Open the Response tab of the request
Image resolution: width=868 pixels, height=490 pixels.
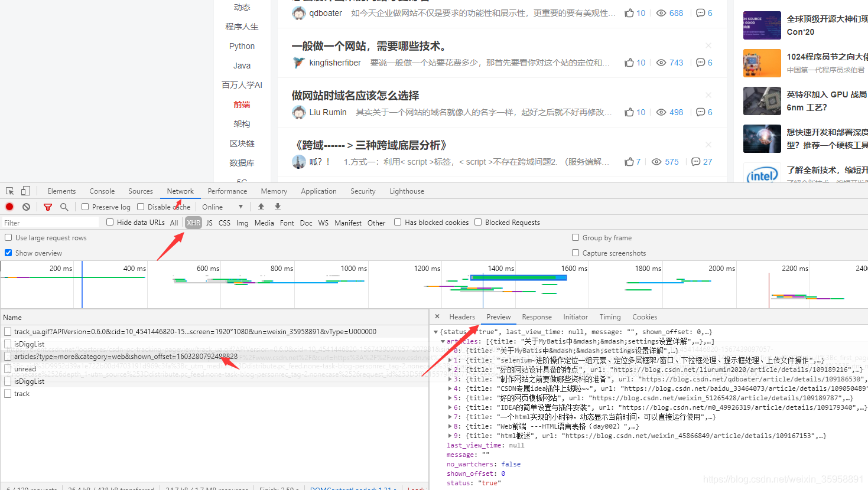click(537, 317)
